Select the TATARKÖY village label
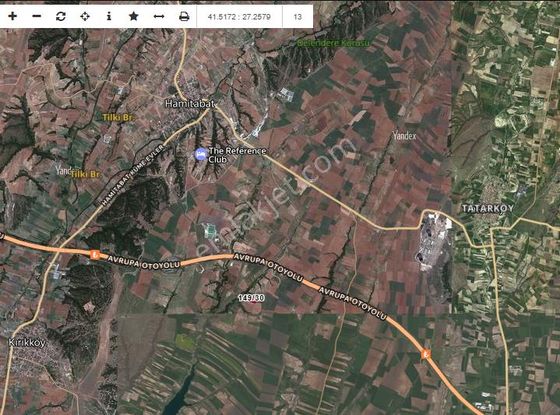The width and height of the screenshot is (560, 415). click(488, 209)
